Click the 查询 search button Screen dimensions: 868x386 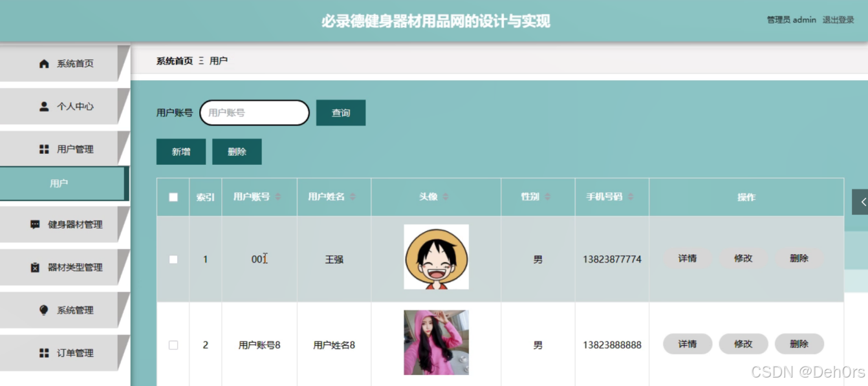click(341, 113)
